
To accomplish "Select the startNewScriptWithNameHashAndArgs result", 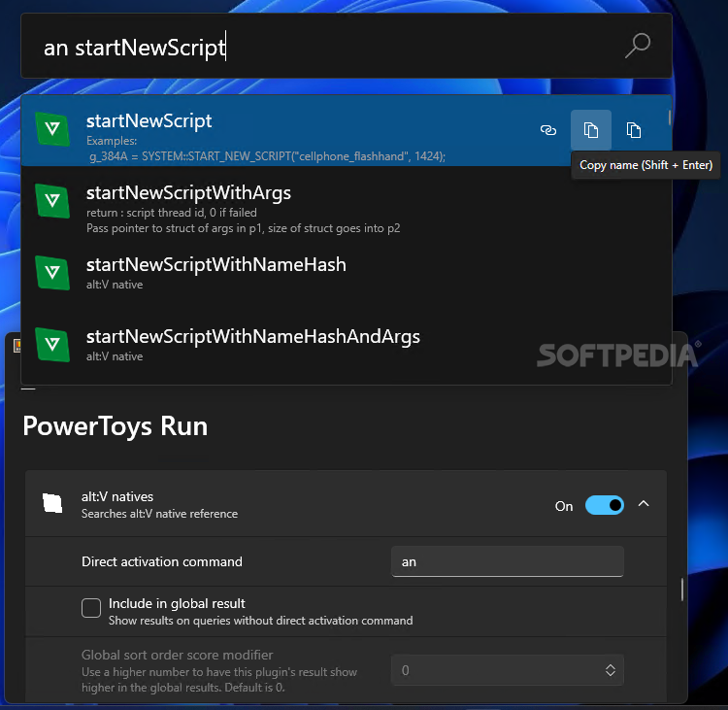I will tap(347, 346).
